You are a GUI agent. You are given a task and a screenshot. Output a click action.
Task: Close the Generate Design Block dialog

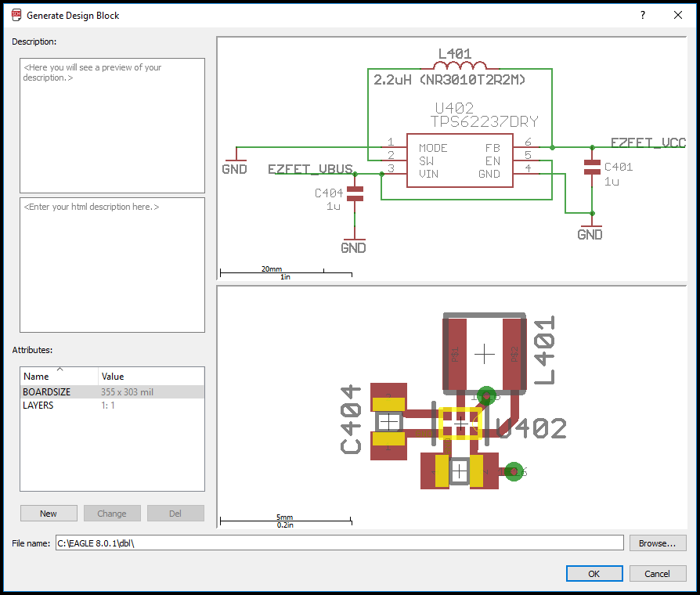point(678,15)
